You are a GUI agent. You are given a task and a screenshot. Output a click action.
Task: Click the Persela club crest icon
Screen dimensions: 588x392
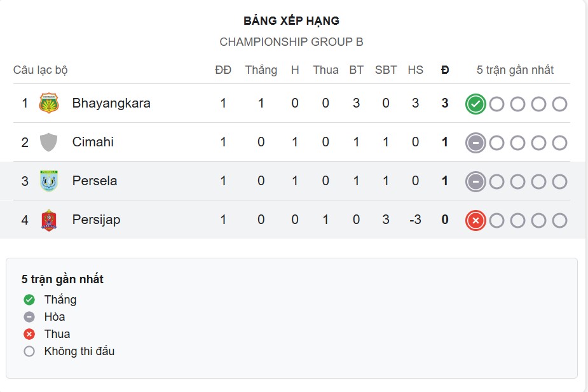tap(48, 181)
